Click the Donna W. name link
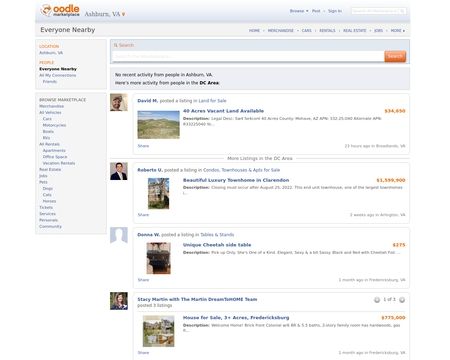Screen dimensions: 450x360 (x=148, y=235)
